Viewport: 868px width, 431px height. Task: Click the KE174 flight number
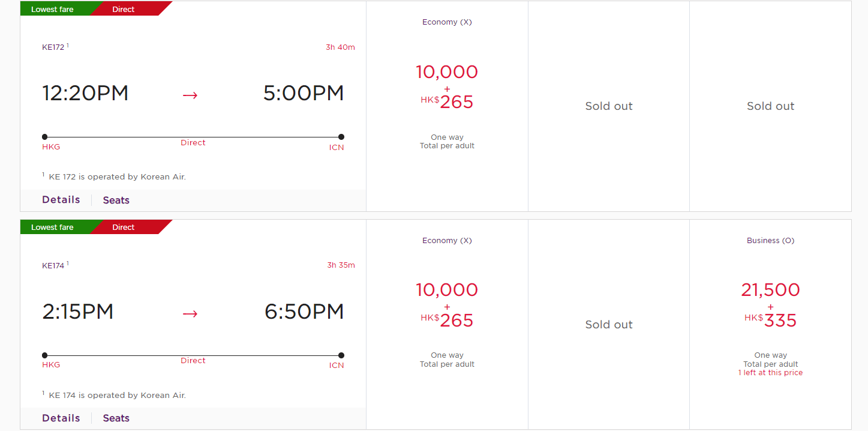(x=53, y=265)
